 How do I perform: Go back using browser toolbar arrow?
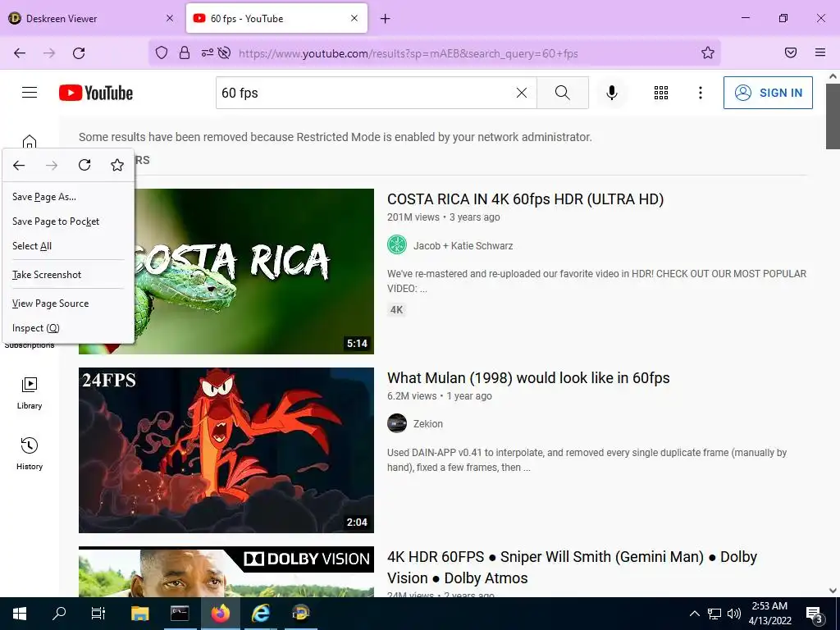(20, 53)
